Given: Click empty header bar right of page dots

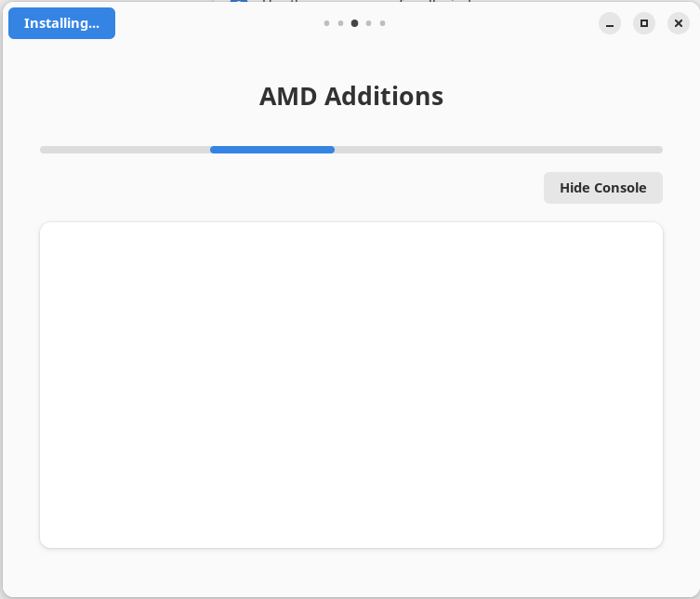Looking at the screenshot, I should tap(493, 23).
